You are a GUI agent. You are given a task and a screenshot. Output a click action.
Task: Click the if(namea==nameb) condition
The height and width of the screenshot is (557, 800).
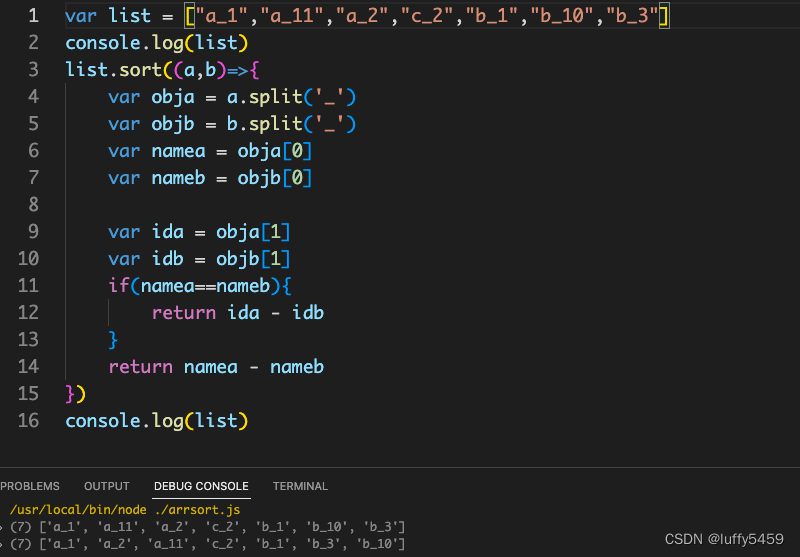pyautogui.click(x=200, y=286)
